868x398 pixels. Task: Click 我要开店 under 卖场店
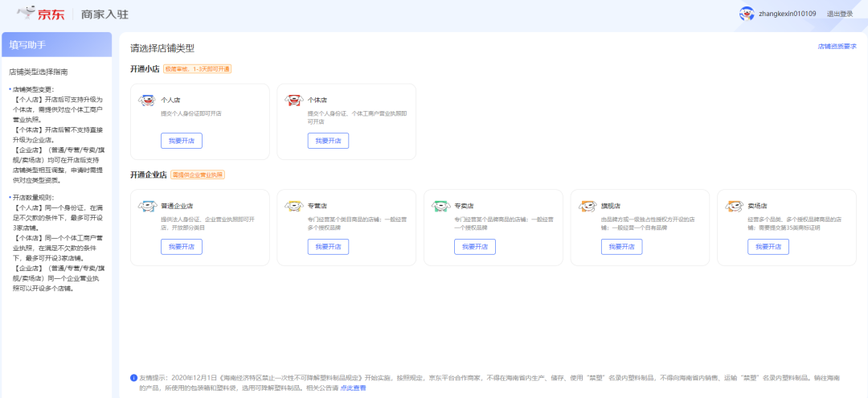(768, 247)
